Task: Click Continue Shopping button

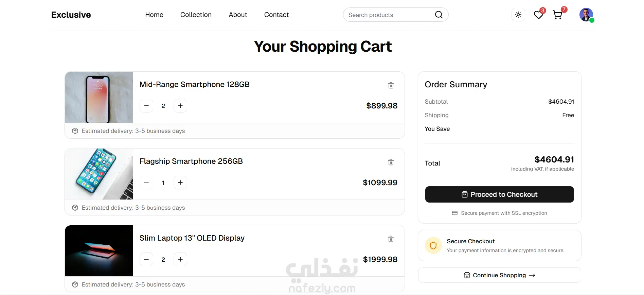Action: tap(500, 275)
